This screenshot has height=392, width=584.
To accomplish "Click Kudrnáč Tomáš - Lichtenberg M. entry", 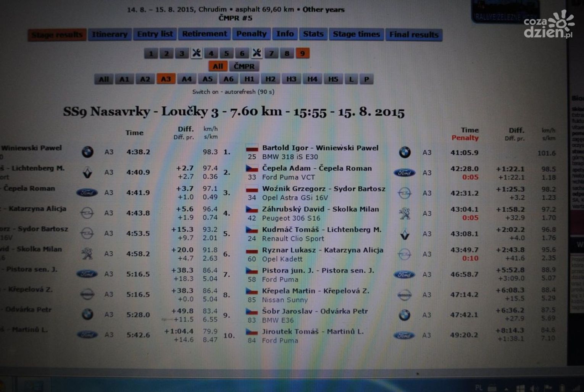I will tap(321, 230).
